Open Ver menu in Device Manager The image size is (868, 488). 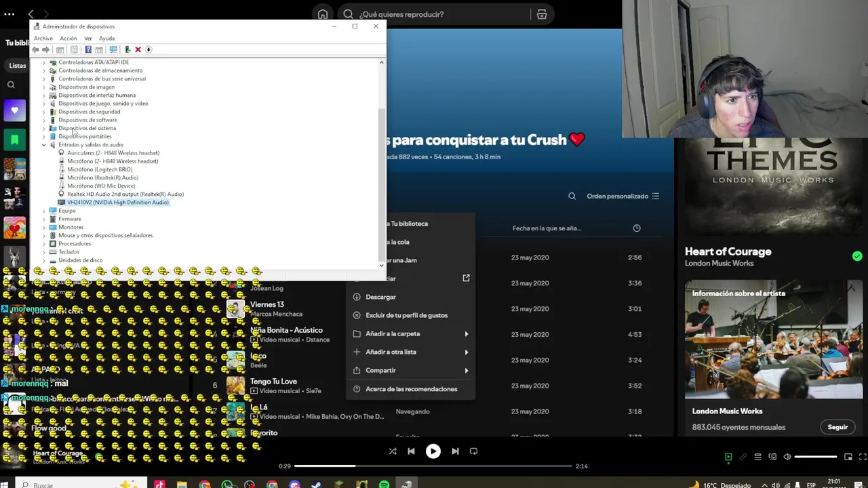(x=87, y=39)
